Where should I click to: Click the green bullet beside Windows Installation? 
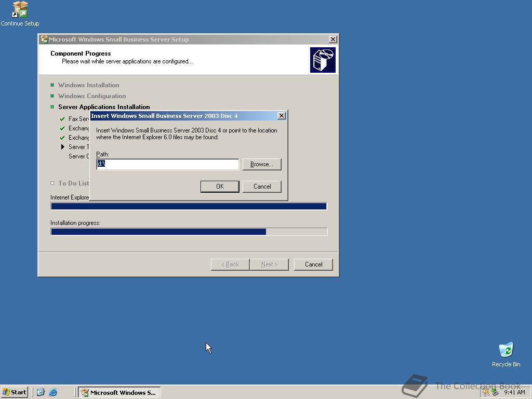(52, 85)
